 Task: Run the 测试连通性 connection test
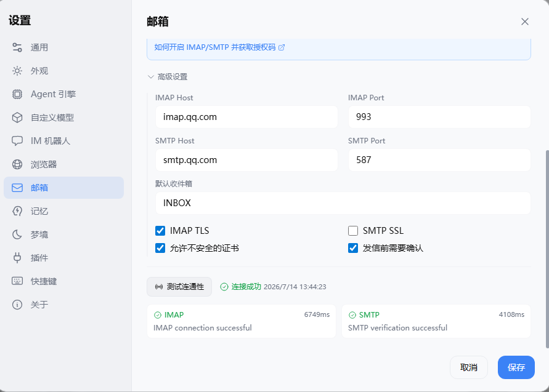coord(179,287)
